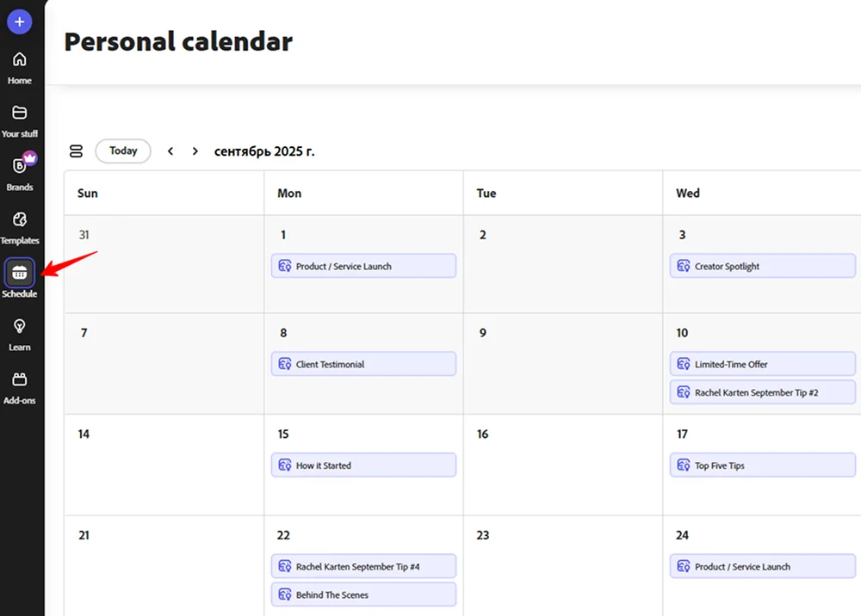Open the Limited-Time Offer event

click(762, 364)
